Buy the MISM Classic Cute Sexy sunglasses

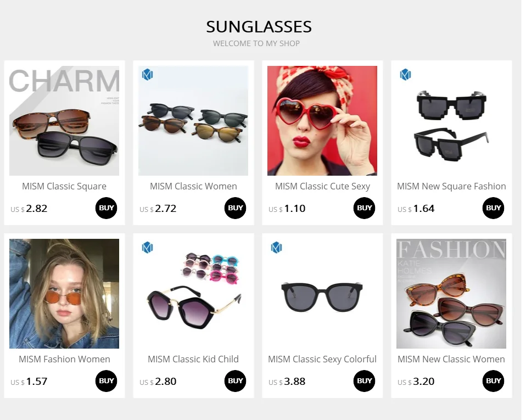(365, 208)
